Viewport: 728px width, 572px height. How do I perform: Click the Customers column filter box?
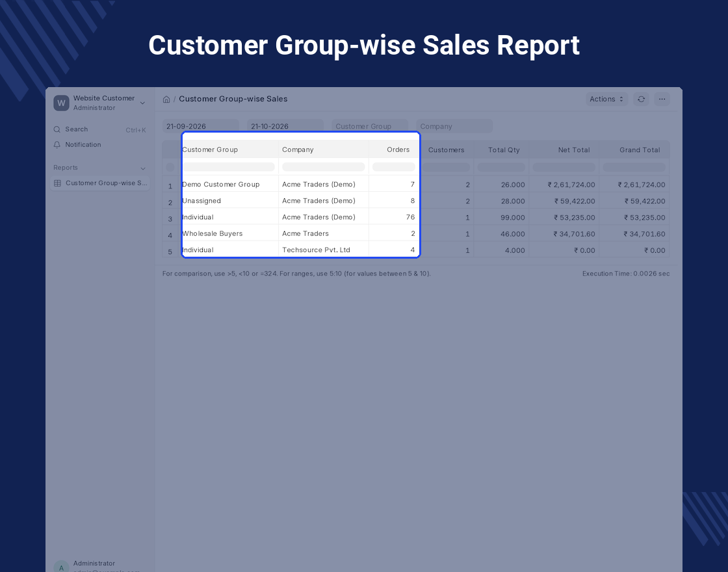point(446,167)
